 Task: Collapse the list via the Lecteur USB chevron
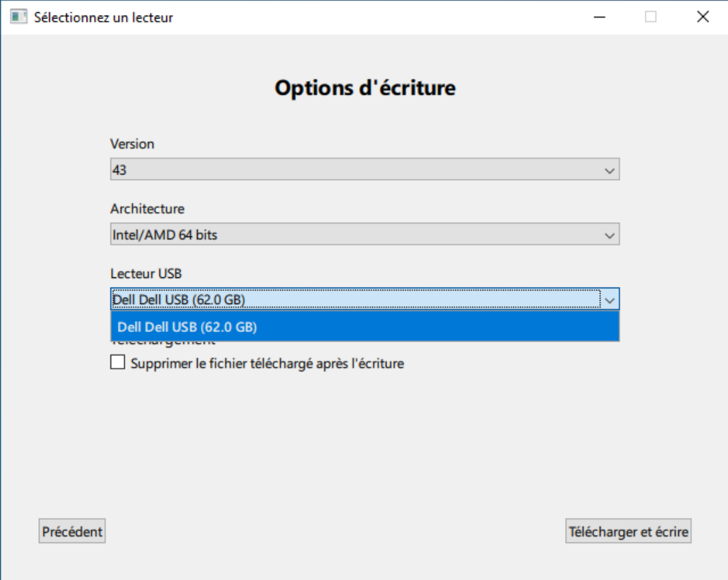pos(609,299)
